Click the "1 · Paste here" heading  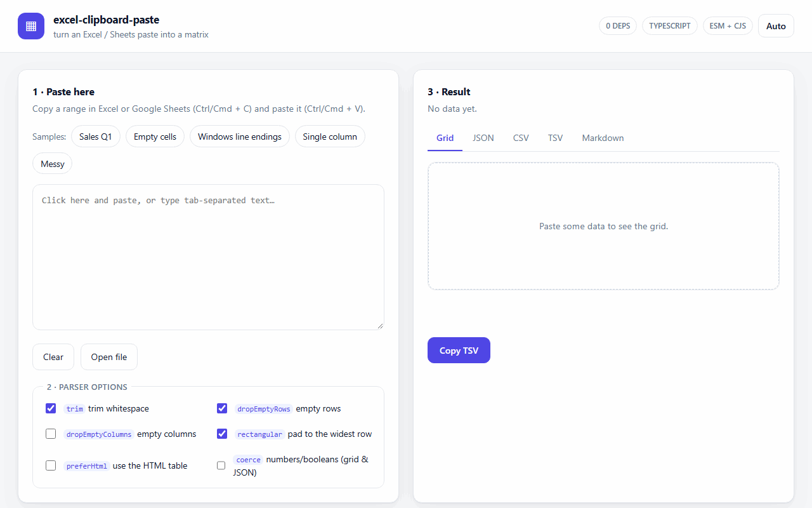(x=63, y=92)
